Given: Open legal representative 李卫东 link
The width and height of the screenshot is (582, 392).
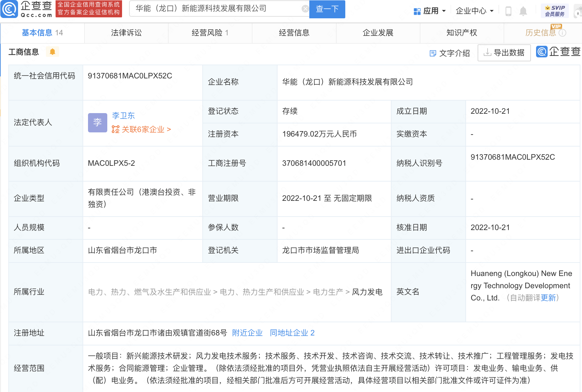Looking at the screenshot, I should click(x=123, y=116).
